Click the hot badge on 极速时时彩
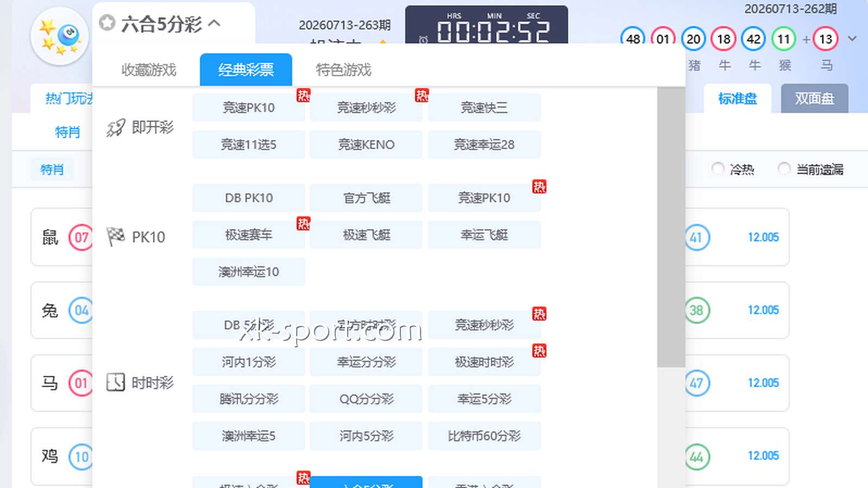 point(539,351)
